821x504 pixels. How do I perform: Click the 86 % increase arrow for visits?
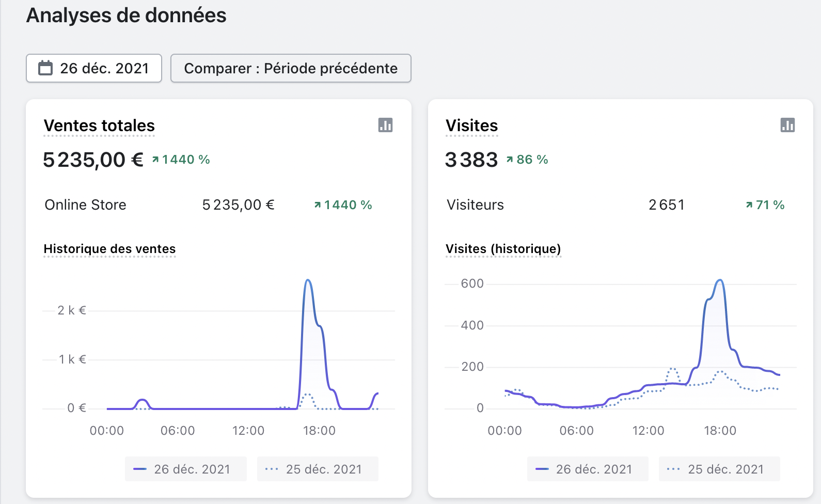[510, 160]
